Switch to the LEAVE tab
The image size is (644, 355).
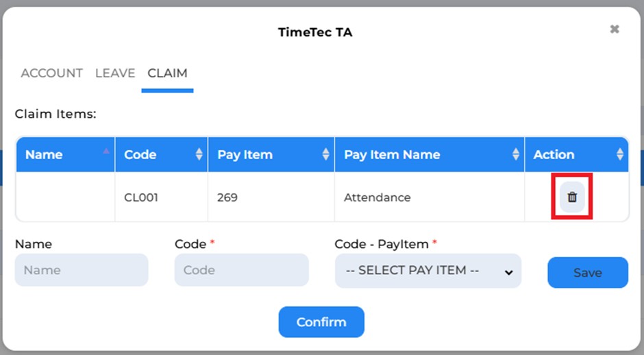pyautogui.click(x=115, y=73)
